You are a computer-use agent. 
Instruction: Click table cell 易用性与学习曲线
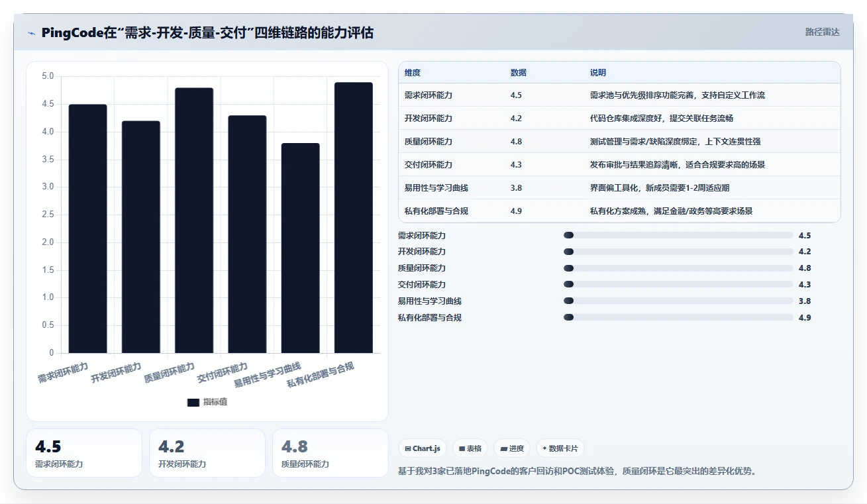tap(436, 188)
